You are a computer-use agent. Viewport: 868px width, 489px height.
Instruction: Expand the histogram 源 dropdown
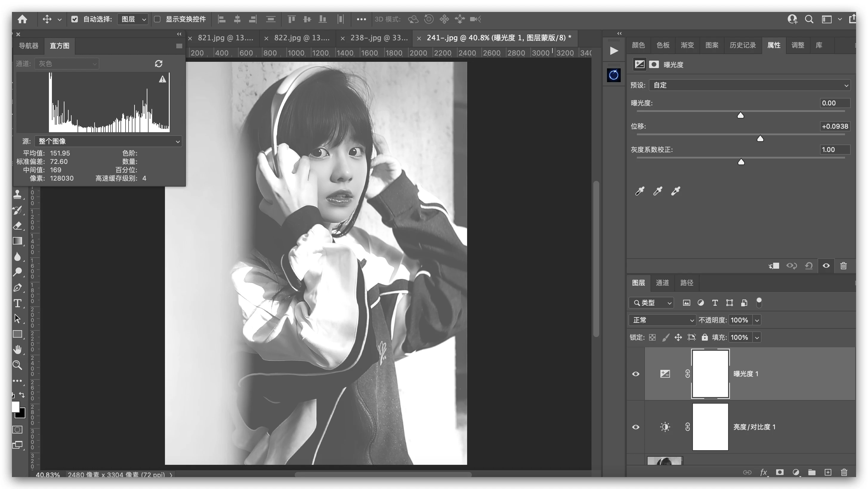pyautogui.click(x=108, y=141)
